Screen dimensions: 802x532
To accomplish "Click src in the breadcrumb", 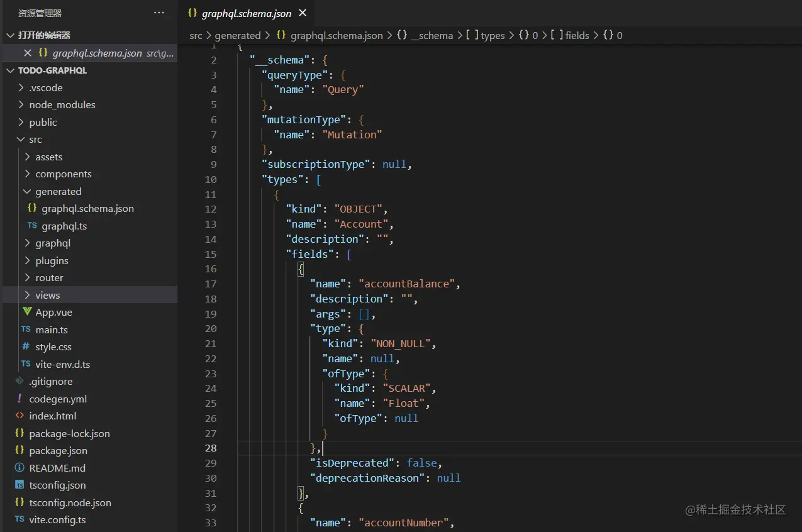I will click(x=196, y=36).
